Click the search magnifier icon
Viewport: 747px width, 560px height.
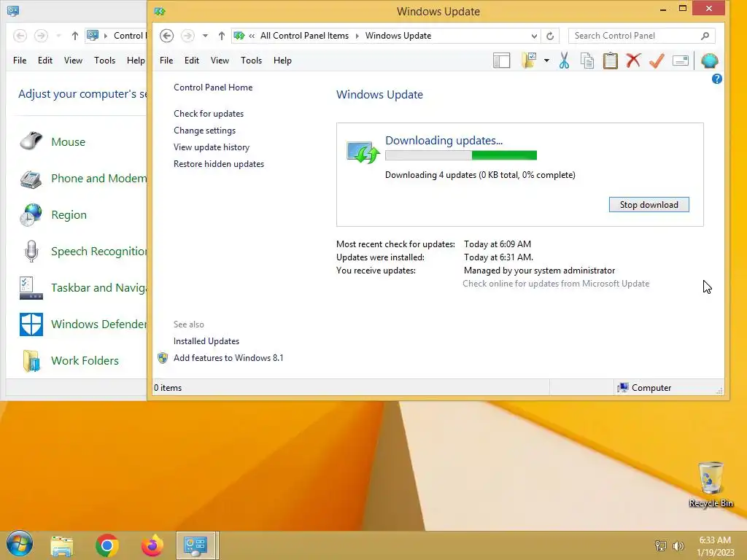click(705, 36)
